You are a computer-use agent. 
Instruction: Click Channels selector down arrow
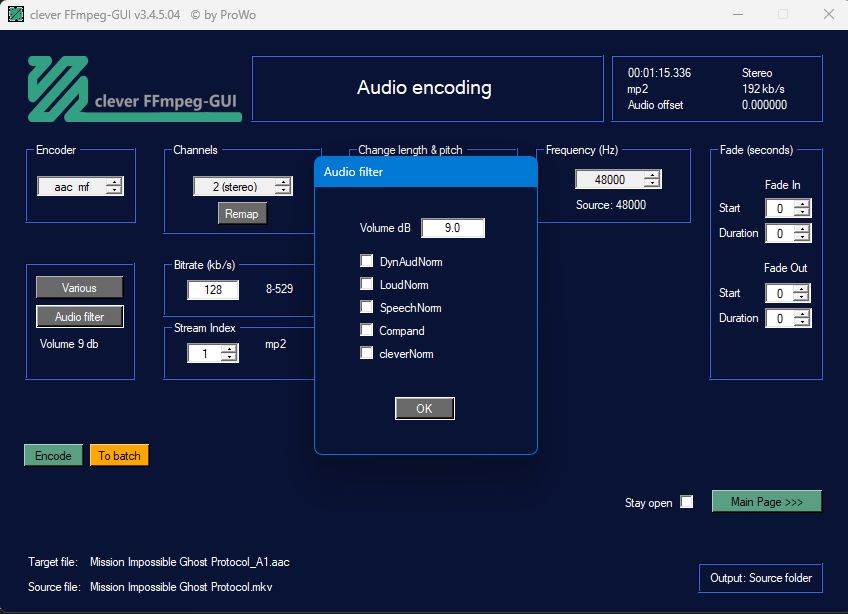point(282,190)
